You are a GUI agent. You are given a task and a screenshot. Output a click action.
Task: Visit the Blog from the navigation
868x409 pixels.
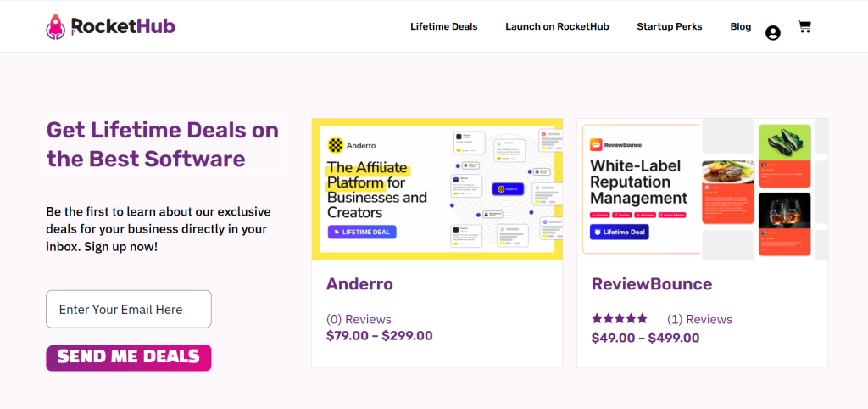pos(741,26)
